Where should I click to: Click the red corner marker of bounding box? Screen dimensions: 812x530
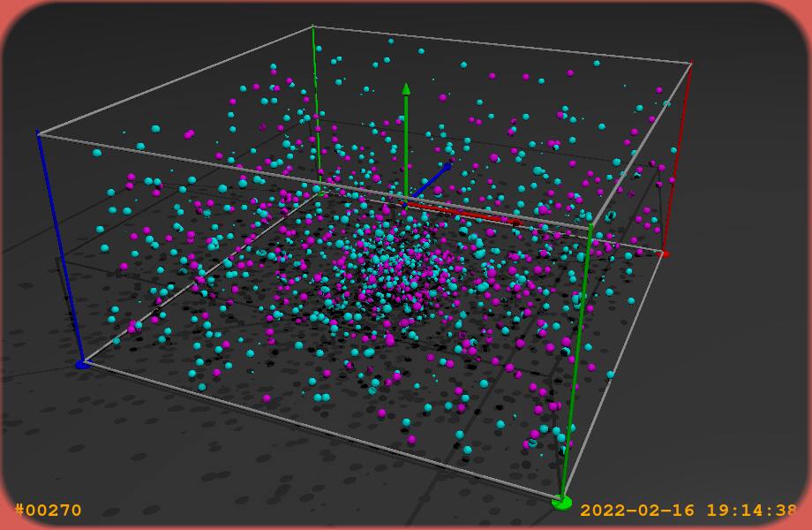click(665, 254)
